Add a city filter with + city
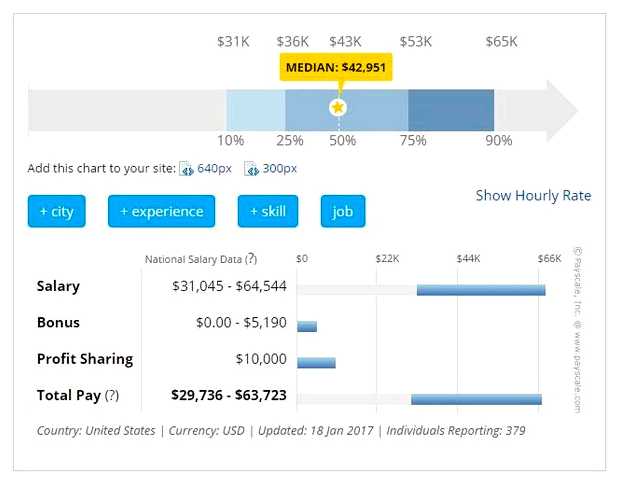The height and width of the screenshot is (484, 620). pyautogui.click(x=56, y=211)
